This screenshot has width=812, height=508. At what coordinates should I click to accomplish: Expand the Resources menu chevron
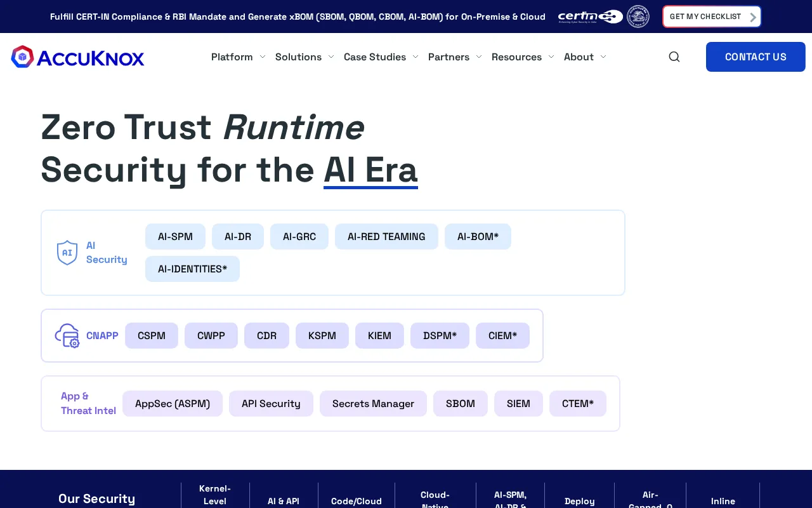[x=551, y=57]
